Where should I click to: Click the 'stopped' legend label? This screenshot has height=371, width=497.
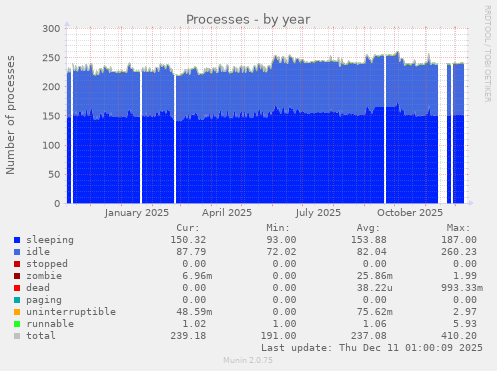(47, 264)
